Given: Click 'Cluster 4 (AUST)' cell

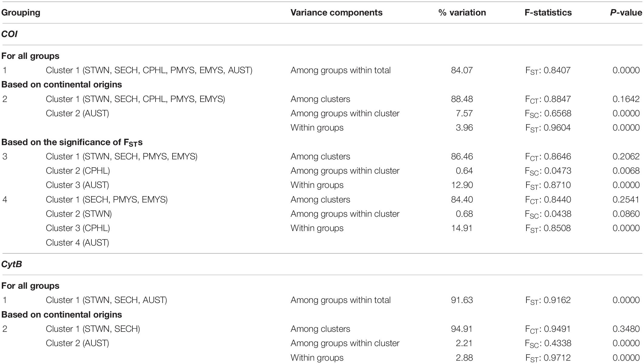Looking at the screenshot, I should [77, 243].
